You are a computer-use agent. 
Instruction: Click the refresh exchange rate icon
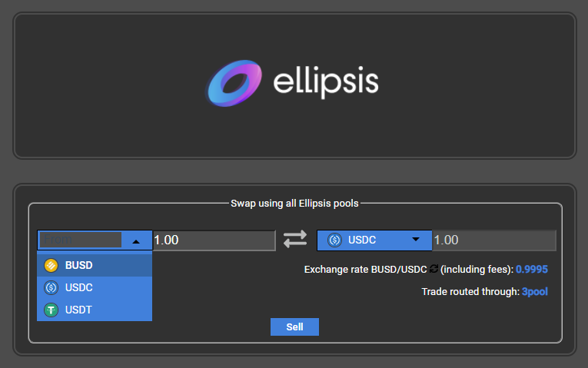(x=434, y=269)
